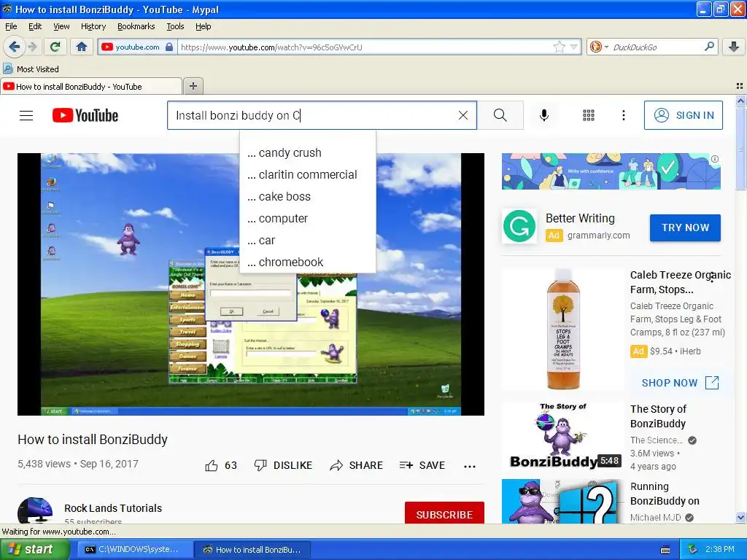Open the Most Visited bookmarks folder
Viewport: 747px width, 560px height.
tap(31, 69)
